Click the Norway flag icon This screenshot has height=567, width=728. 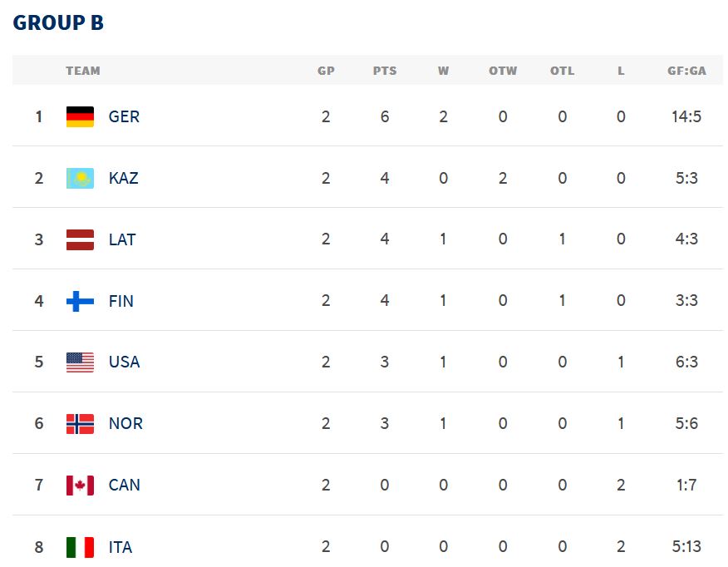tap(80, 424)
